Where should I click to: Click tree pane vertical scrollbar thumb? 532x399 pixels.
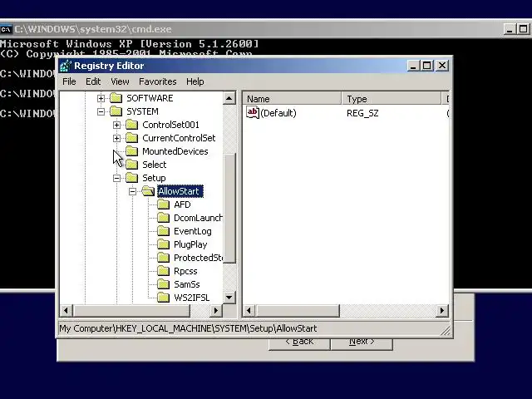[229, 208]
